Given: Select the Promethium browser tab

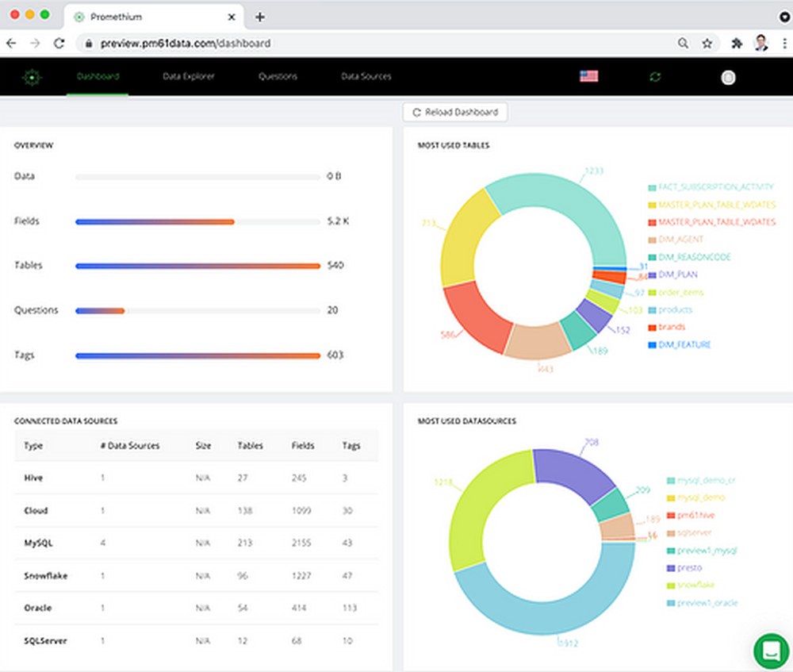Looking at the screenshot, I should click(x=155, y=17).
